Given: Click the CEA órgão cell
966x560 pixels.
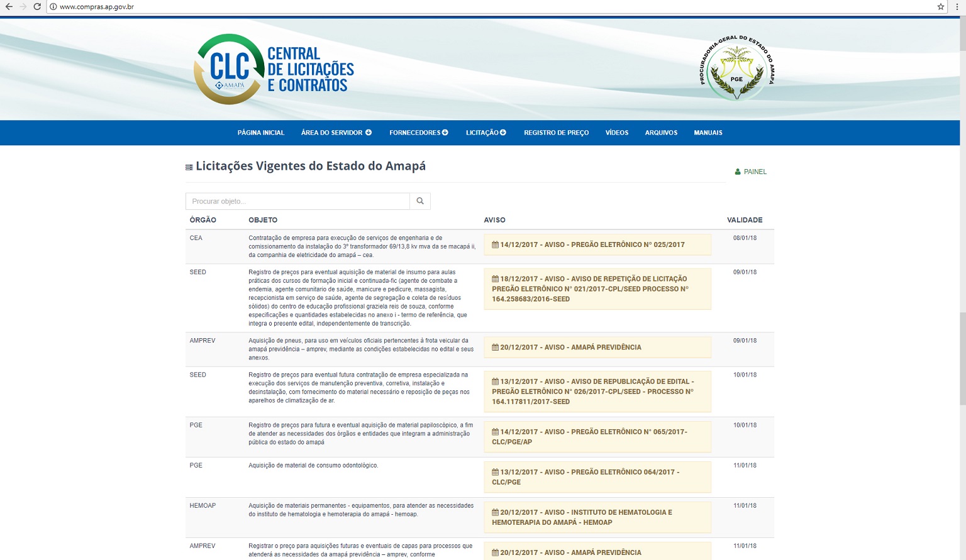Looking at the screenshot, I should click(196, 238).
